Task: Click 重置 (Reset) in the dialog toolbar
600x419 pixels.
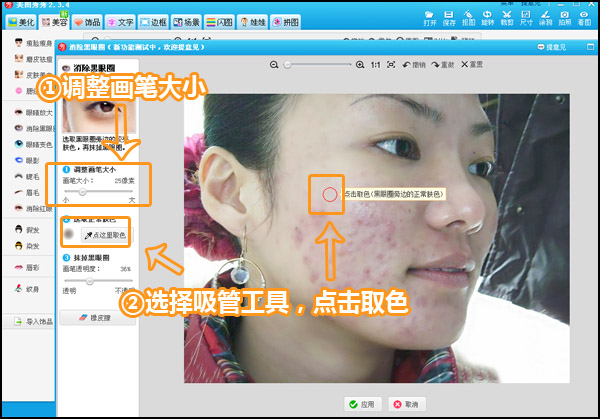Action: 472,65
